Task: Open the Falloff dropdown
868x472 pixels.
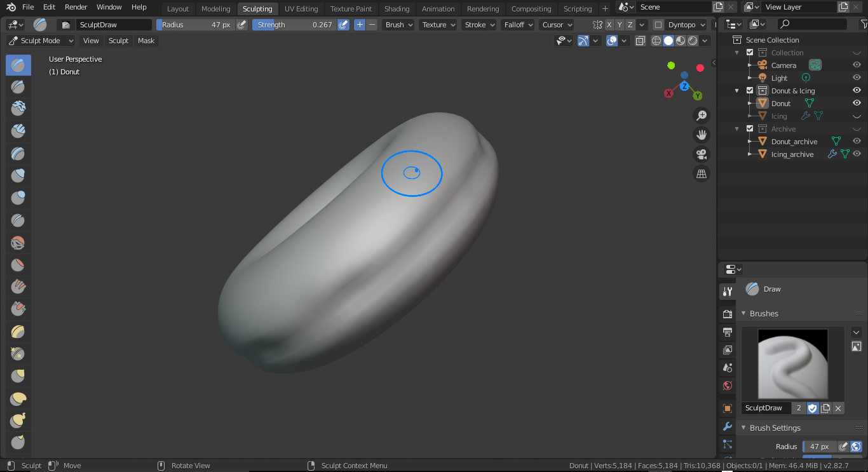Action: point(518,25)
